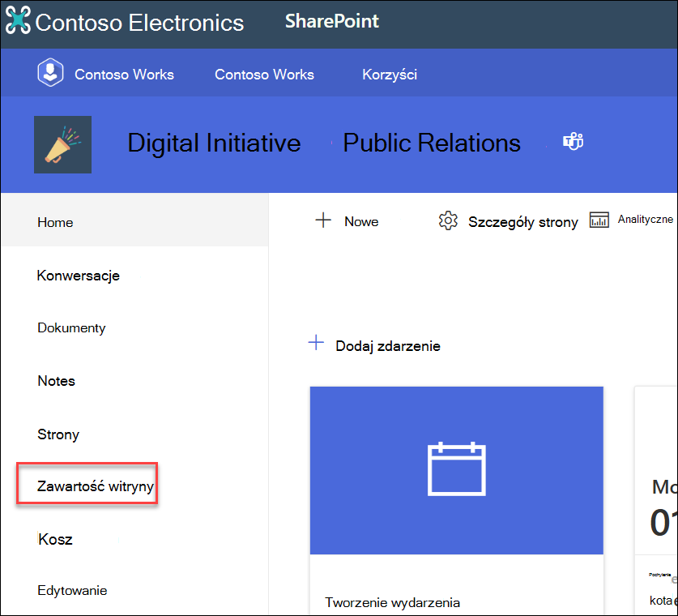
Task: Click the Analityczne button label
Action: 645,220
